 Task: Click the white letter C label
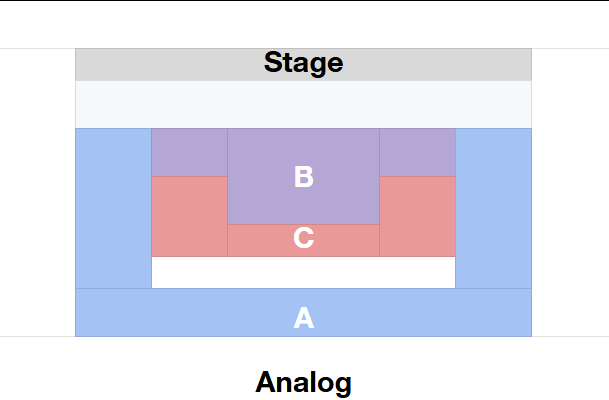304,238
